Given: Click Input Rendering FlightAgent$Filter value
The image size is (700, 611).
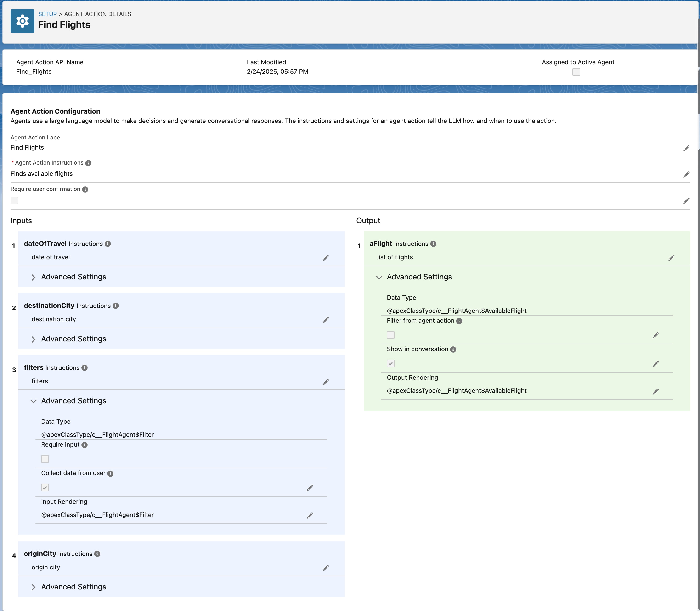Looking at the screenshot, I should [x=98, y=515].
